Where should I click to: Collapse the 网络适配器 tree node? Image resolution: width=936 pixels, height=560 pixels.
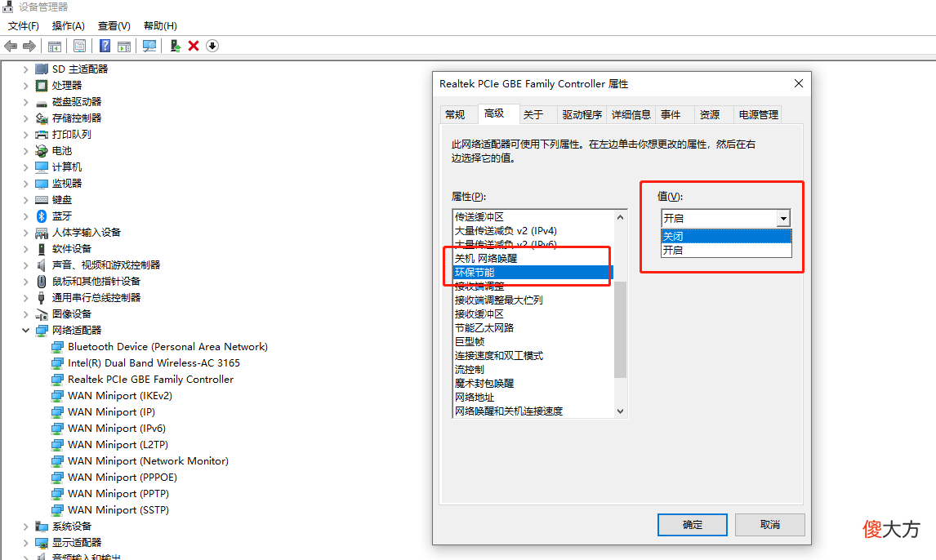pos(25,331)
